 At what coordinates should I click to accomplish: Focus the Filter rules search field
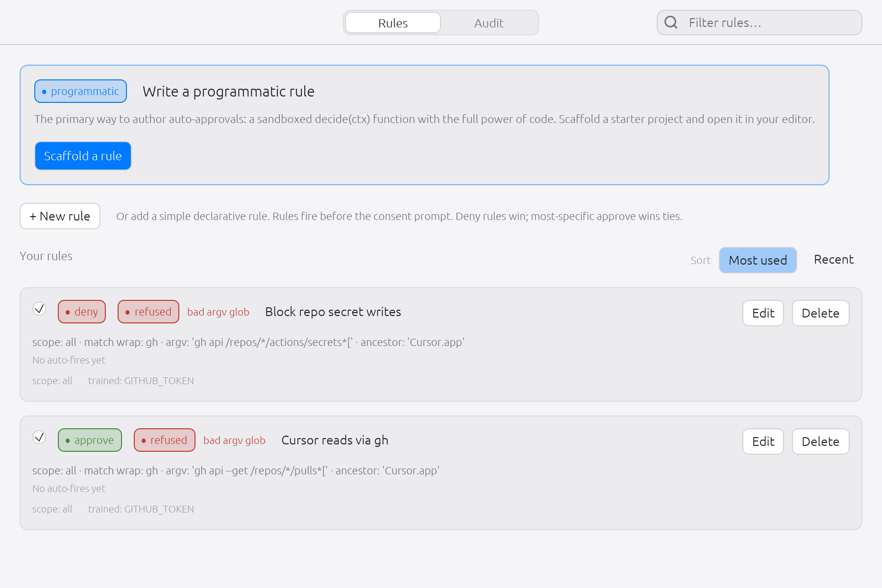click(x=759, y=23)
